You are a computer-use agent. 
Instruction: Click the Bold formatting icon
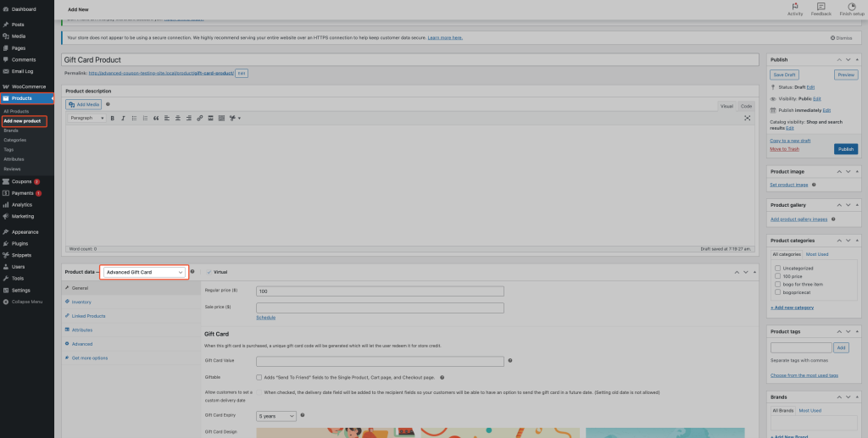pyautogui.click(x=113, y=118)
